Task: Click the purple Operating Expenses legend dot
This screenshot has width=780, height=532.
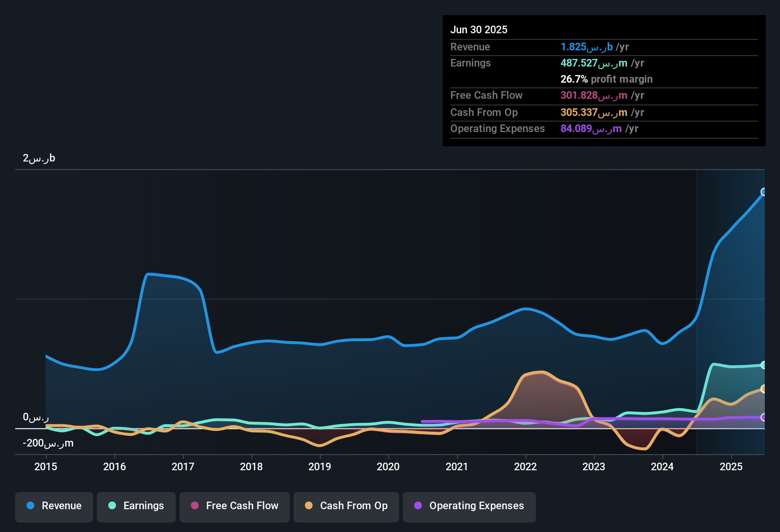Action: click(x=418, y=506)
